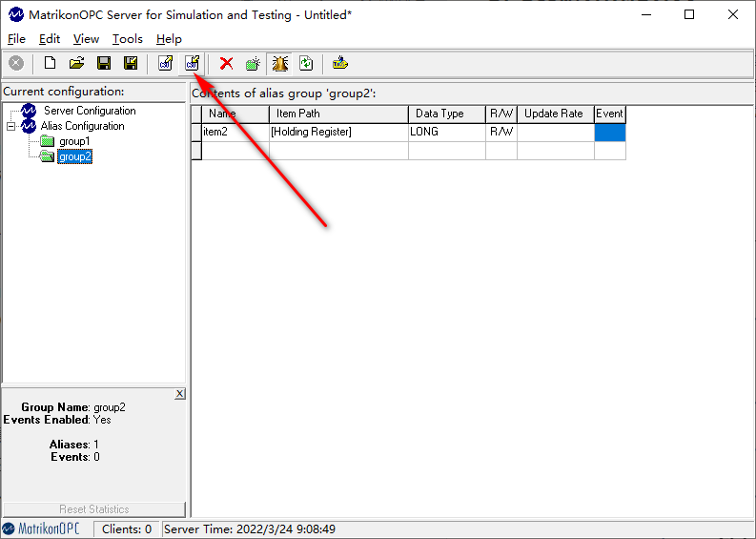
Task: Click the Group Name: group2 statistic
Action: click(x=73, y=407)
